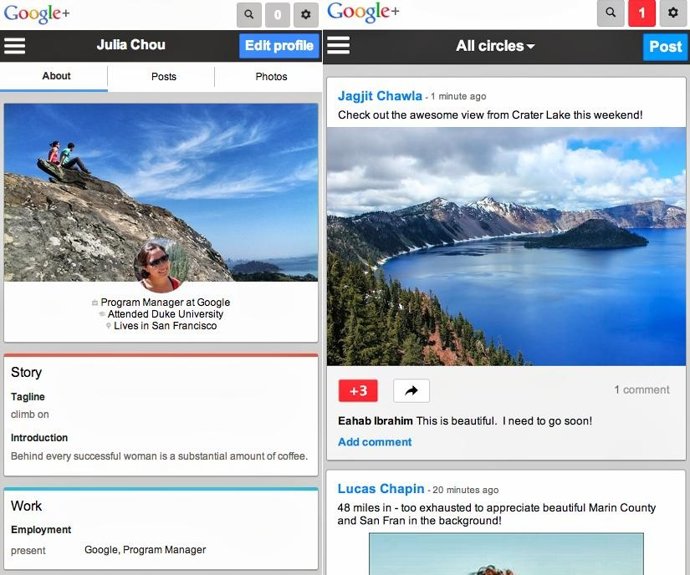Open settings gear on the stream screen
The image size is (690, 575).
[x=673, y=13]
